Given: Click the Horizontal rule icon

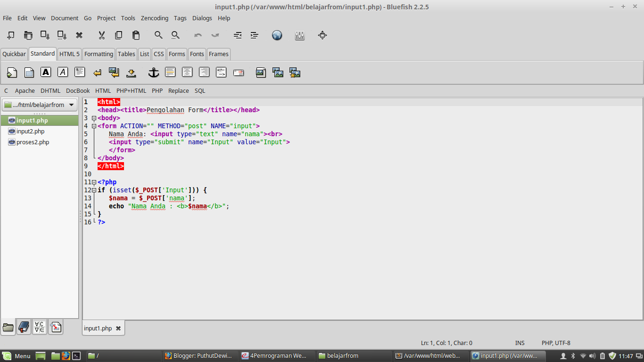Looking at the screenshot, I should tap(170, 72).
